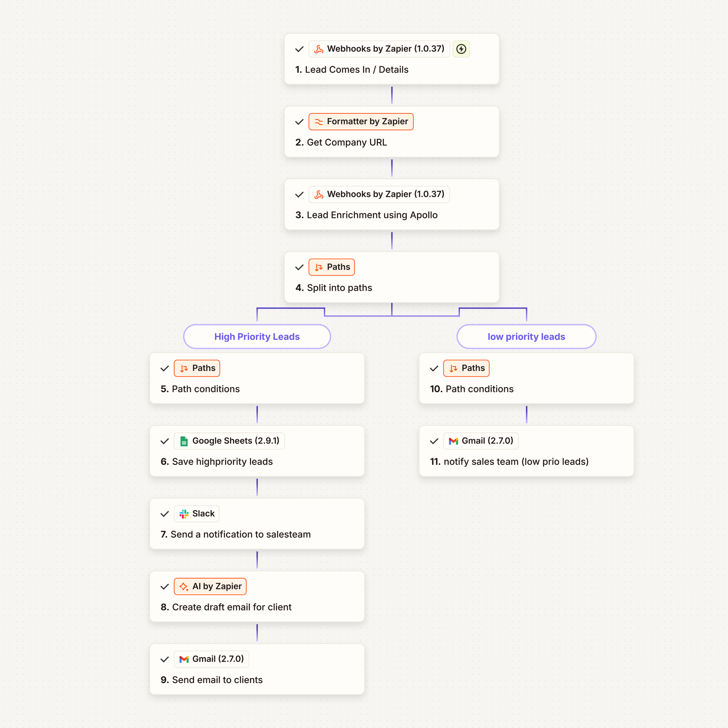Click the Slack icon on step 7

184,514
